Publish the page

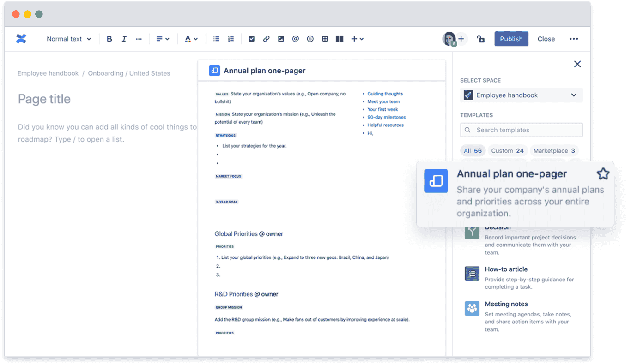[x=511, y=39]
